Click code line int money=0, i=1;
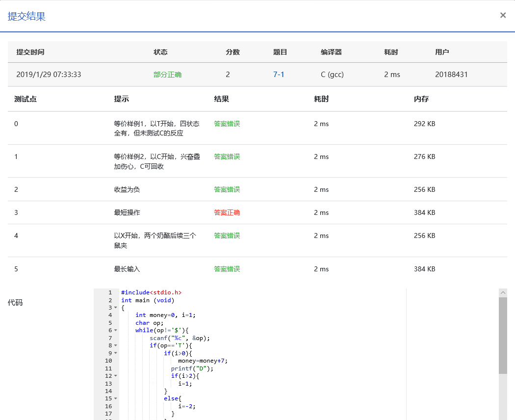This screenshot has height=420, width=515. click(x=165, y=315)
